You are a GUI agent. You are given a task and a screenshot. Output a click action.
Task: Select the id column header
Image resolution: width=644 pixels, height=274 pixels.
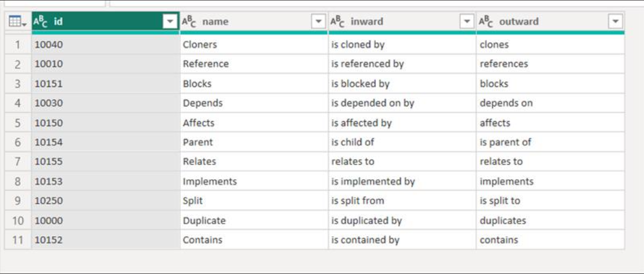(106, 22)
